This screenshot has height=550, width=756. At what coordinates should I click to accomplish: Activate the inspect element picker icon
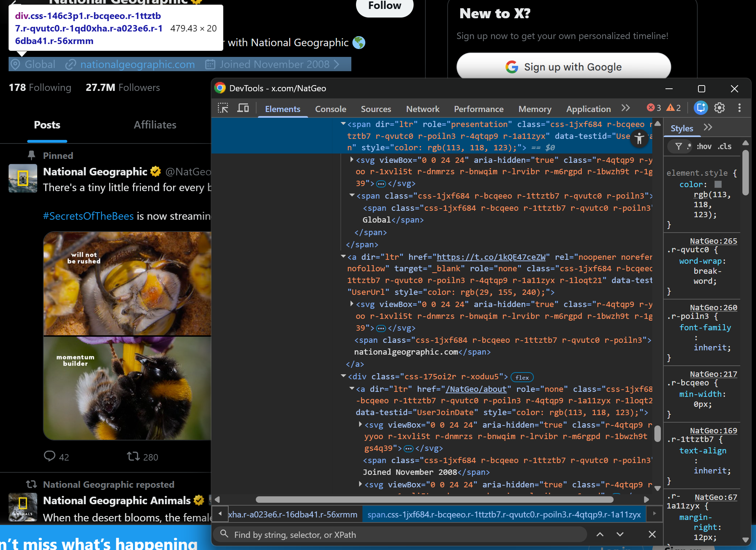tap(223, 108)
